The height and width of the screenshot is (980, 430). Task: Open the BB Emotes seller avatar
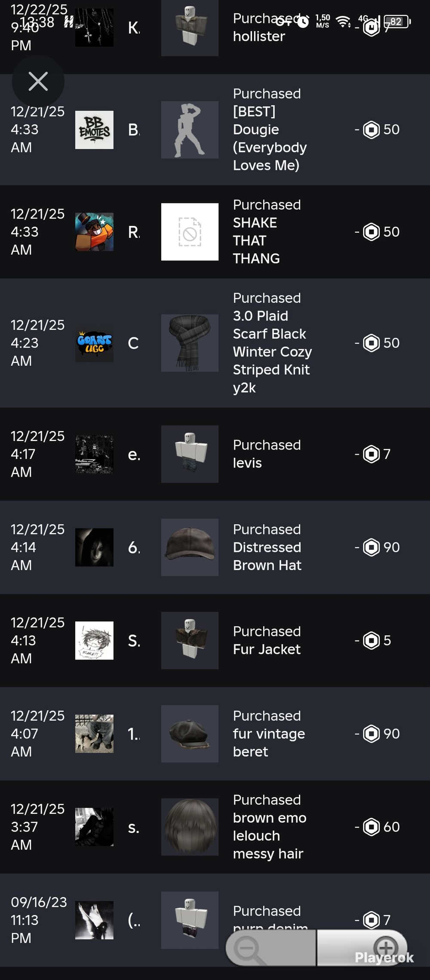point(94,129)
